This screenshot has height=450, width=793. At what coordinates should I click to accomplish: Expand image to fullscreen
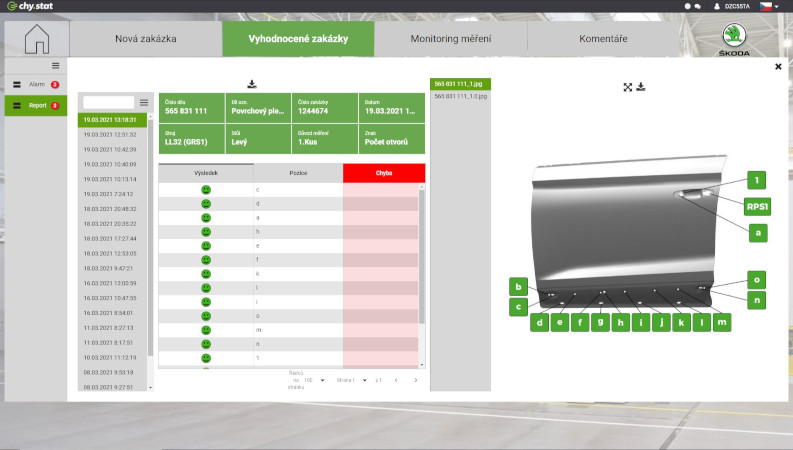(x=628, y=87)
